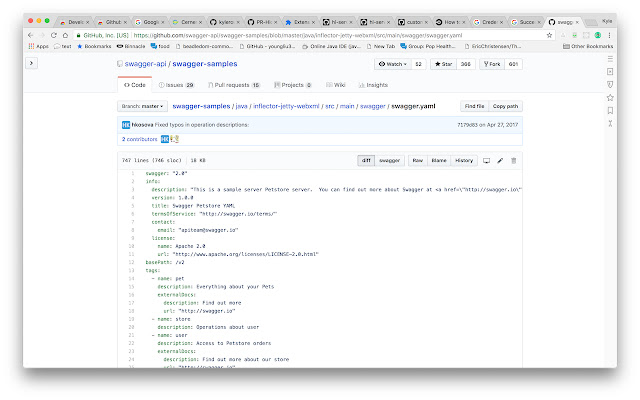Open the Group: Pop Health bookmark
Viewport: 640px width, 400px height.
pyautogui.click(x=428, y=46)
